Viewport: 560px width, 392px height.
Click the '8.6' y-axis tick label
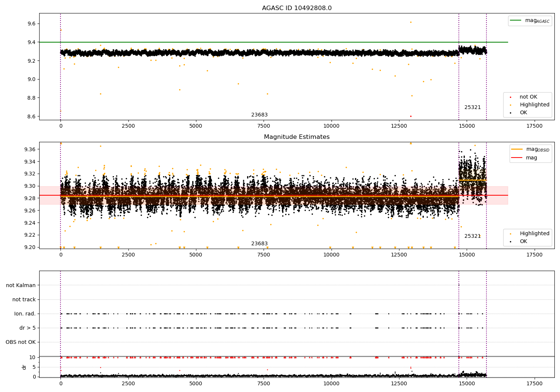(x=31, y=116)
